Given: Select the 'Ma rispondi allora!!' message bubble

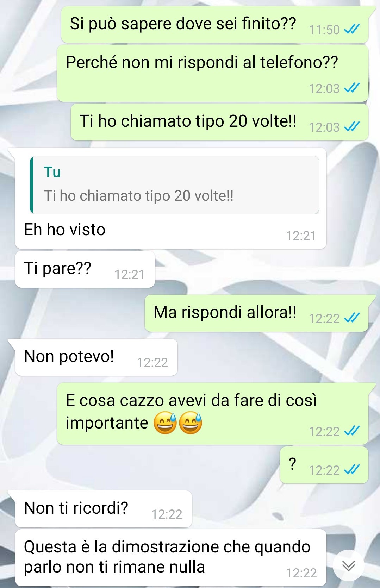Looking at the screenshot, I should coord(256,313).
